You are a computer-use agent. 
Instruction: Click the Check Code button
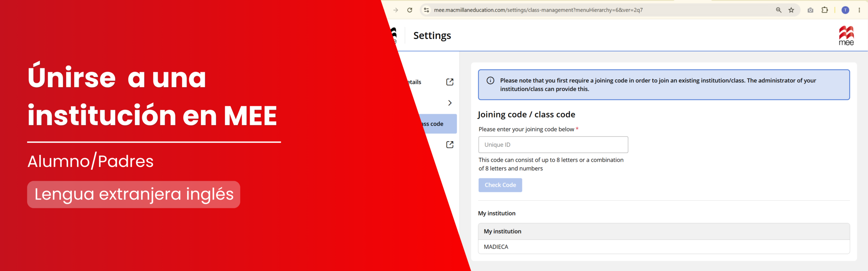(500, 185)
